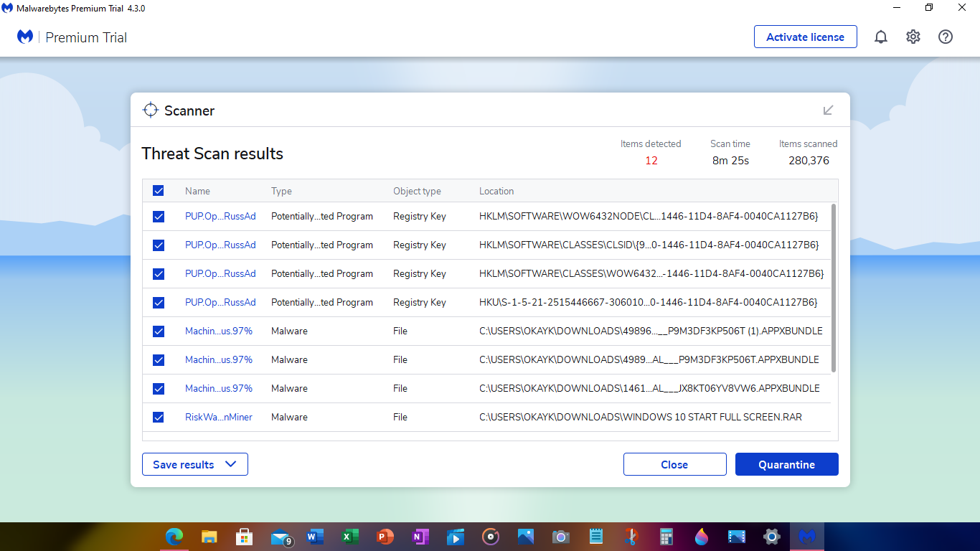
Task: Uncheck the P9M3DF3KP506T (1).APPXBUNDLE file checkbox
Action: coord(159,331)
